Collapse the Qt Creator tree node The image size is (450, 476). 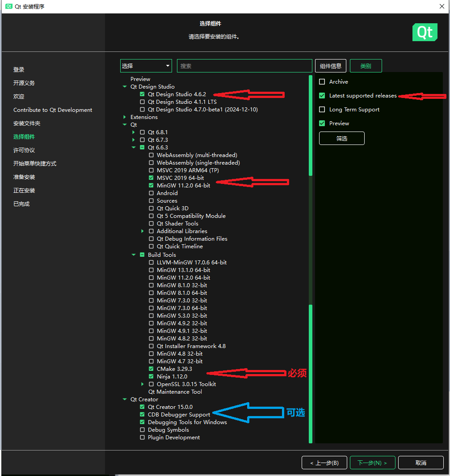pyautogui.click(x=124, y=399)
